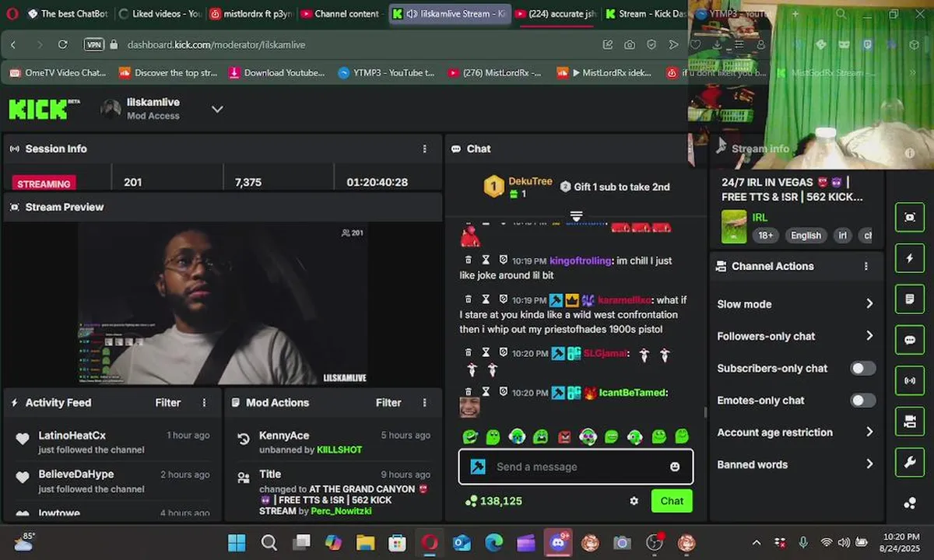Click the 18+ stream tag
Viewport: 934px width, 560px height.
(x=766, y=236)
